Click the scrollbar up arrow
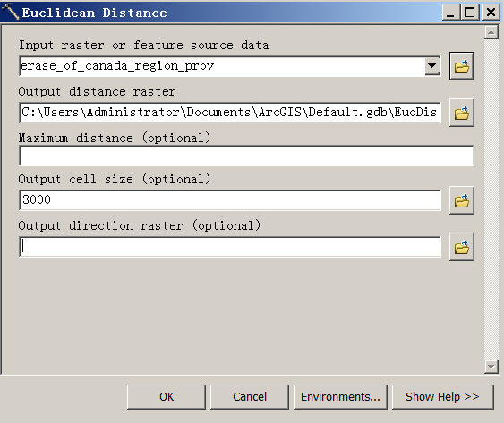Screen dimensions: 504x423 click(x=491, y=32)
